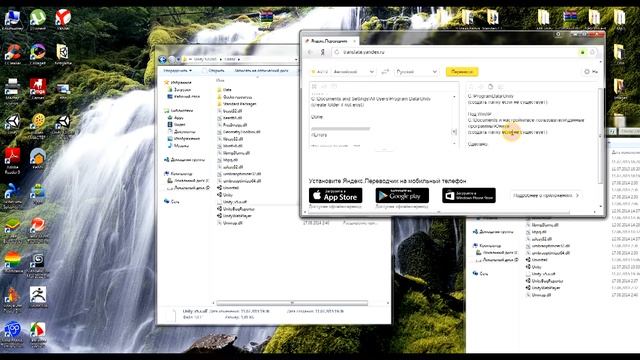Open the Yandex browser desktop shortcut
Image resolution: width=640 pixels, height=360 pixels.
(x=63, y=19)
